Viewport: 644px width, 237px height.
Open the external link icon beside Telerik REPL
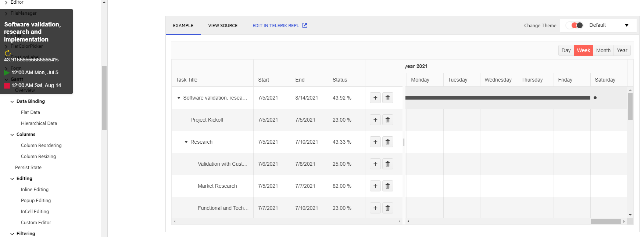click(x=305, y=25)
